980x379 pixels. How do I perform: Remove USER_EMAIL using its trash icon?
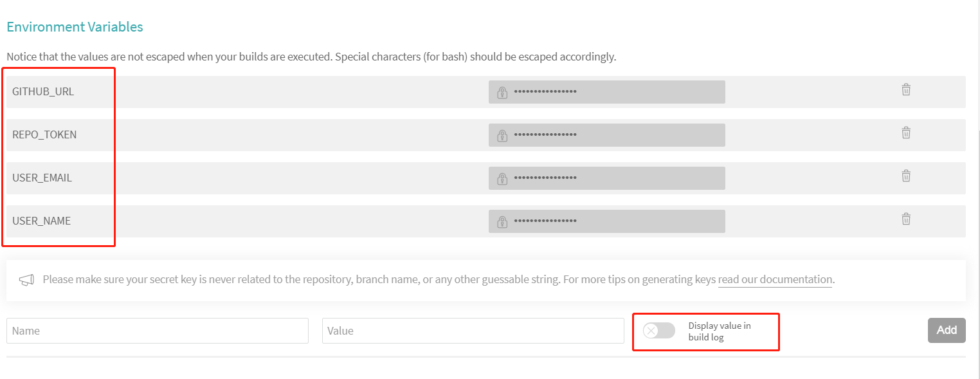click(905, 176)
